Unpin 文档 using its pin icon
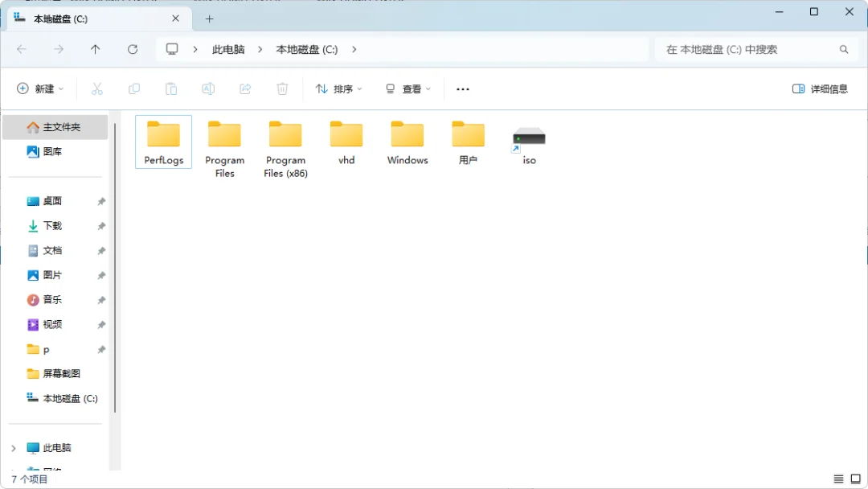The width and height of the screenshot is (868, 489). (x=101, y=251)
